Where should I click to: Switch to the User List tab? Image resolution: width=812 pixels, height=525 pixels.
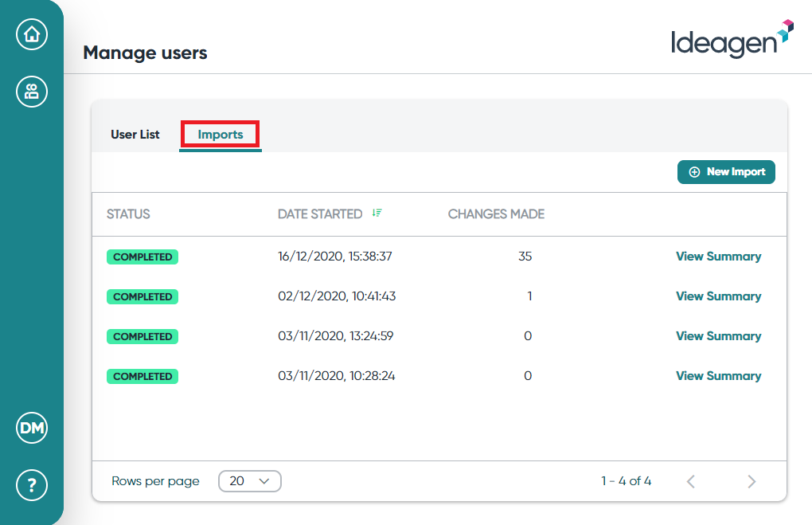[135, 135]
